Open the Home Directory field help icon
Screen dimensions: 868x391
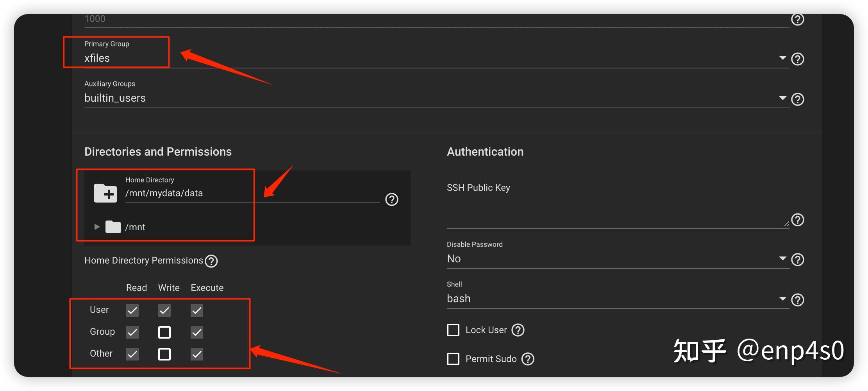click(391, 199)
